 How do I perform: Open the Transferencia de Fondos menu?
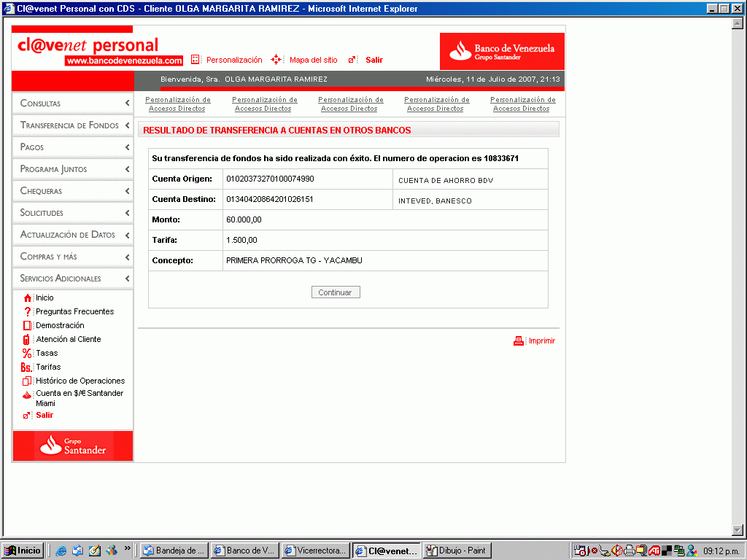pos(69,125)
